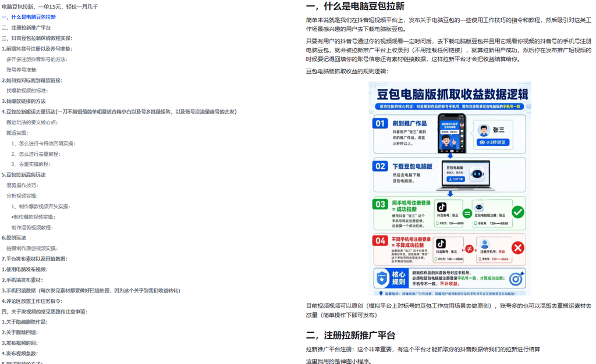The height and width of the screenshot is (364, 596).
Task: Go to outline entry 二，注册拉新推广平台
Action: tap(26, 28)
